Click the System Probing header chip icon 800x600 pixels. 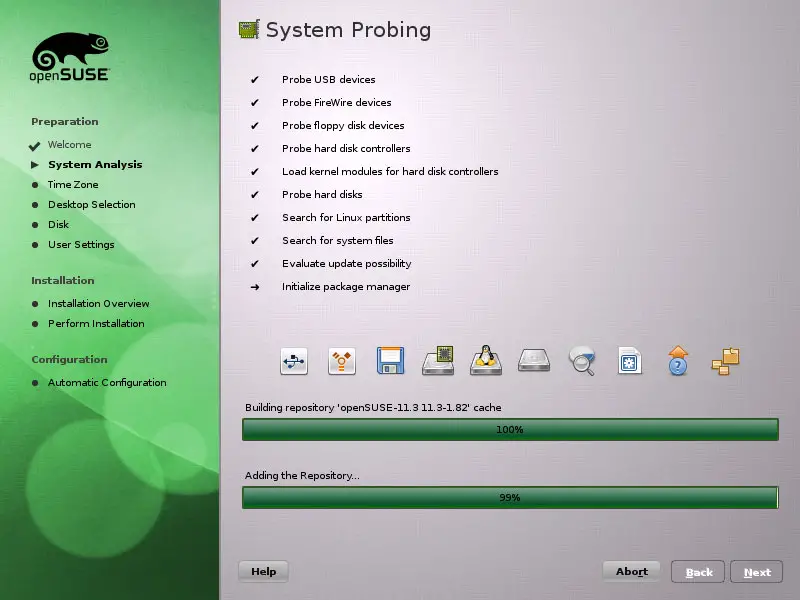click(249, 30)
